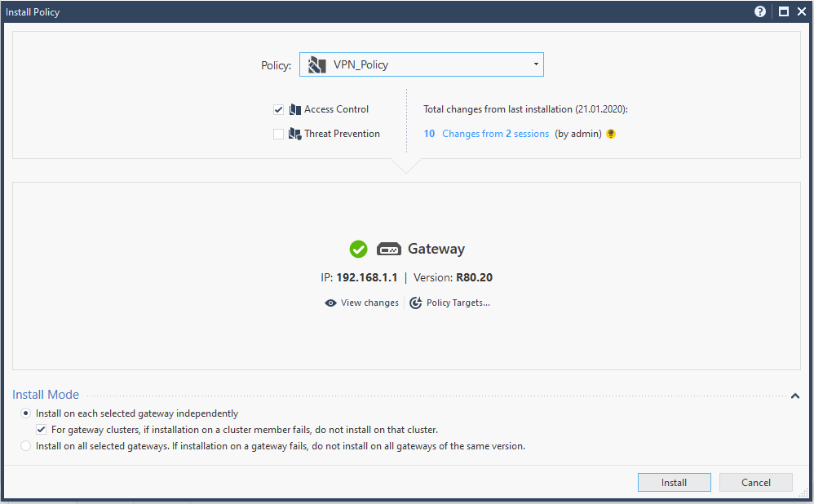Viewport: 814px width, 504px height.
Task: Click the VPN_Policy package icon
Action: click(x=317, y=64)
